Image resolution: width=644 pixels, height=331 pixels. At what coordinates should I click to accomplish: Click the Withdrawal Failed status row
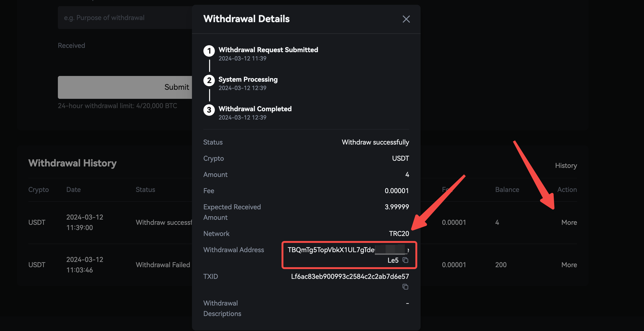(x=163, y=265)
